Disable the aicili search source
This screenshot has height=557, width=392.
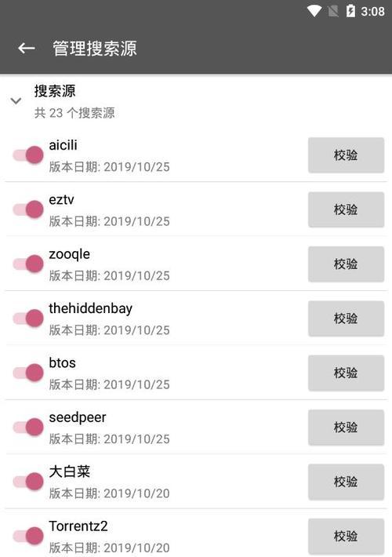[x=28, y=155]
